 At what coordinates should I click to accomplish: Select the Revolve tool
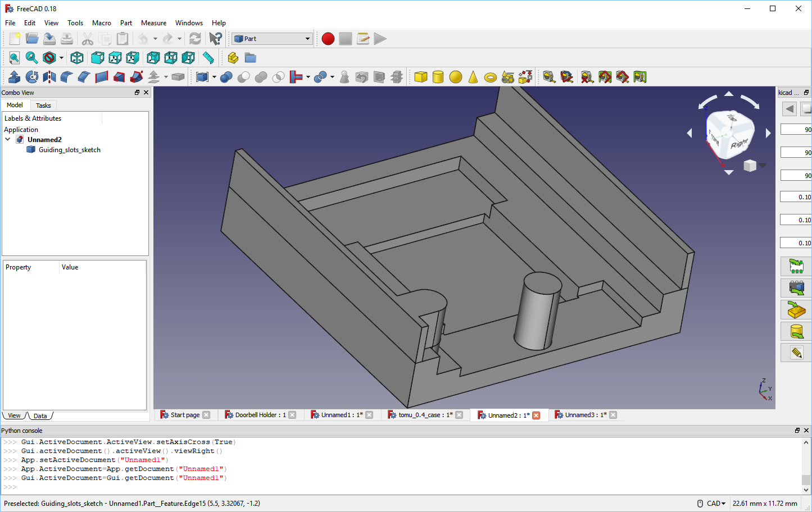click(32, 77)
